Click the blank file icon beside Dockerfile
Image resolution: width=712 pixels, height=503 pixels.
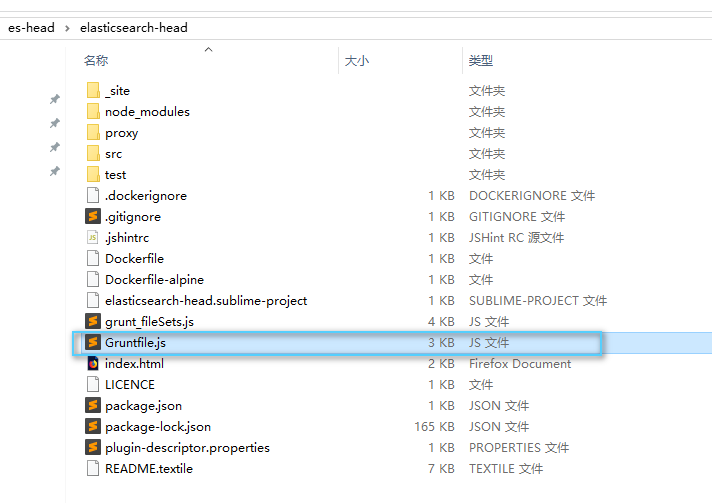click(93, 258)
